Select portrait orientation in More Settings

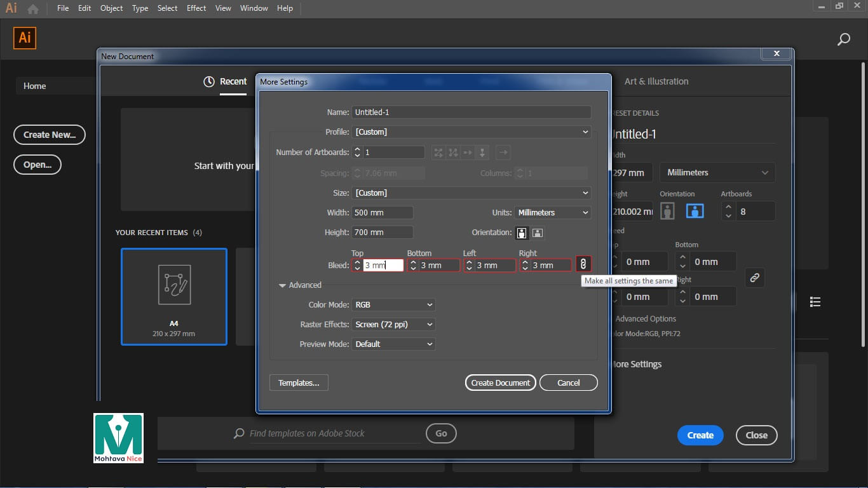[522, 233]
